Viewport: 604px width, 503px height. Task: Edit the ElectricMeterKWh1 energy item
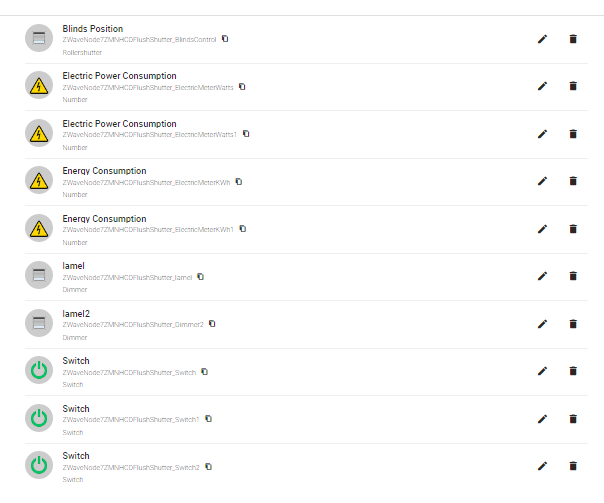pyautogui.click(x=543, y=229)
